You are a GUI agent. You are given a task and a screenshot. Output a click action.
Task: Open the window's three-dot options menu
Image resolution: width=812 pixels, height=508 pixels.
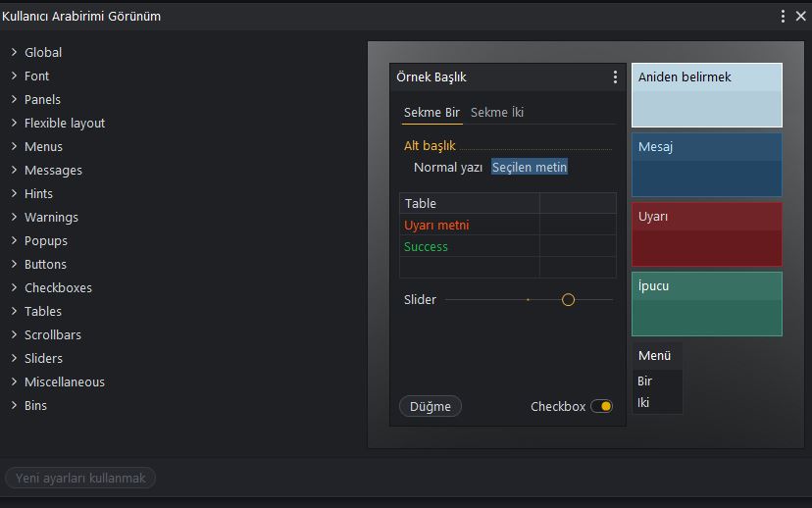pos(783,16)
